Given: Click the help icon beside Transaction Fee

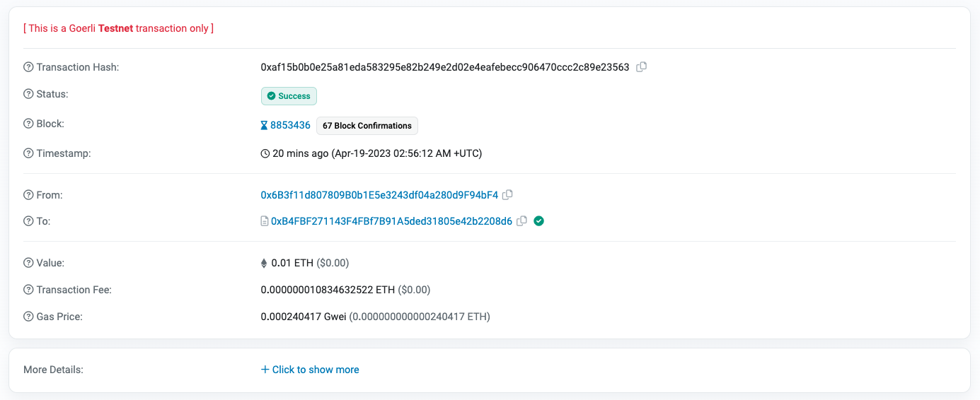Looking at the screenshot, I should pyautogui.click(x=28, y=290).
